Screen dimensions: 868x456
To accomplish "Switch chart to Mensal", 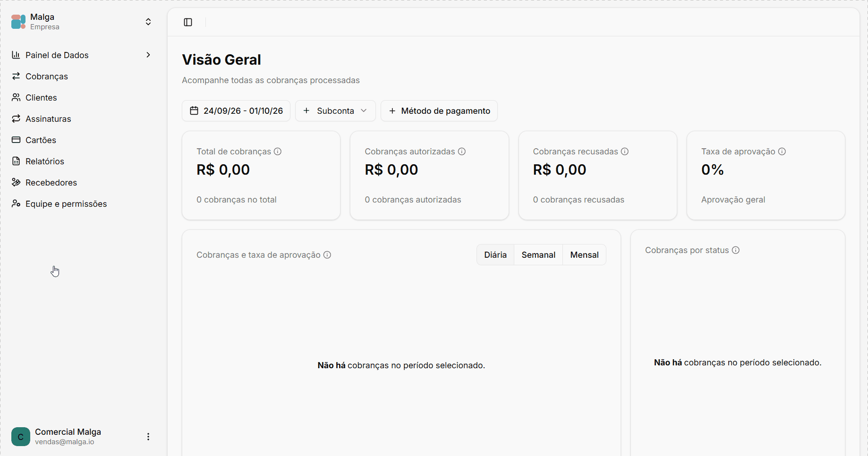I will coord(584,255).
